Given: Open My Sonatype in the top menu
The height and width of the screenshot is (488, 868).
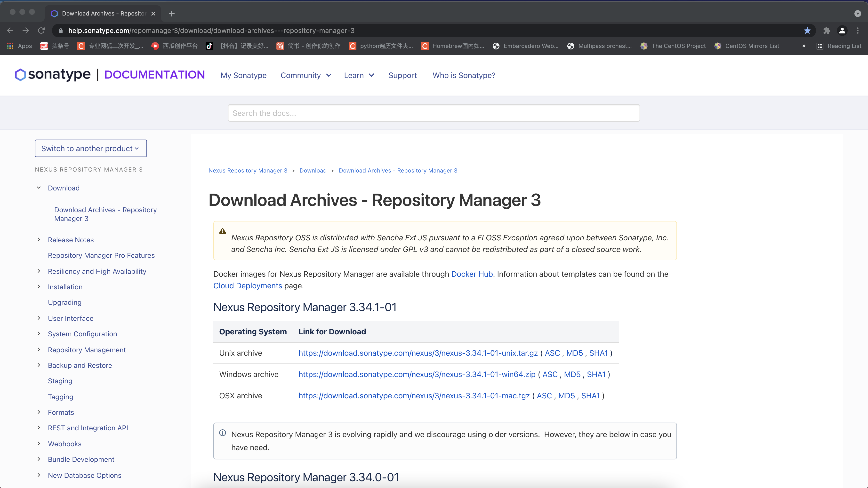Looking at the screenshot, I should click(244, 75).
